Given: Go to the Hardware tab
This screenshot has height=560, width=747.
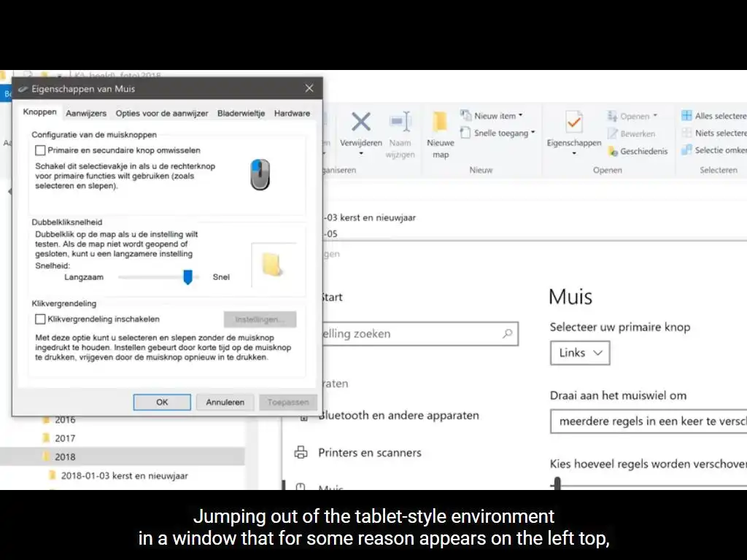Looking at the screenshot, I should click(x=292, y=113).
